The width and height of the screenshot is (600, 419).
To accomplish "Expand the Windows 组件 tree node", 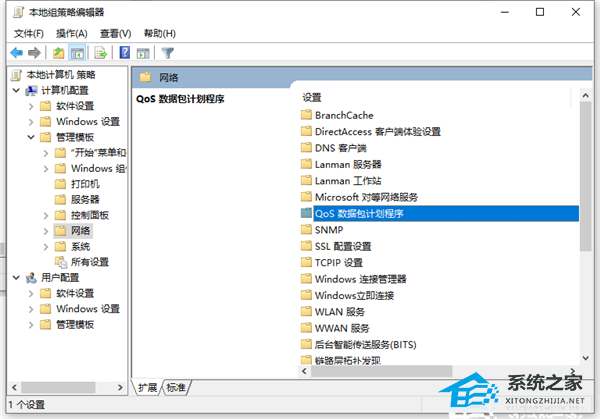I will click(x=46, y=169).
